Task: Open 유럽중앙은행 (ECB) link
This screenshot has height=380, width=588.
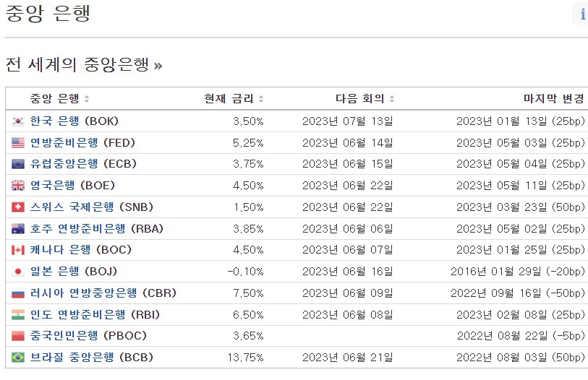Action: pos(83,164)
